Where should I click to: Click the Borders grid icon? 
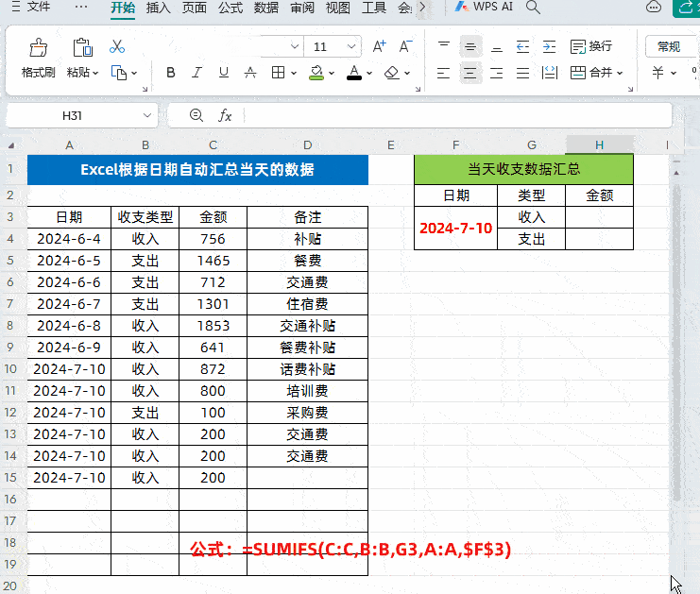click(x=278, y=73)
